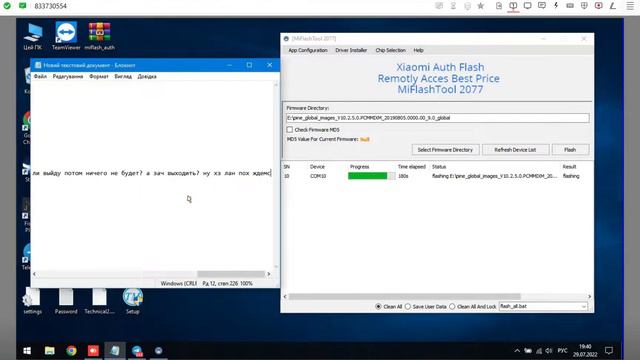This screenshot has width=640, height=360.
Task: Open Chip Selection menu
Action: click(390, 50)
